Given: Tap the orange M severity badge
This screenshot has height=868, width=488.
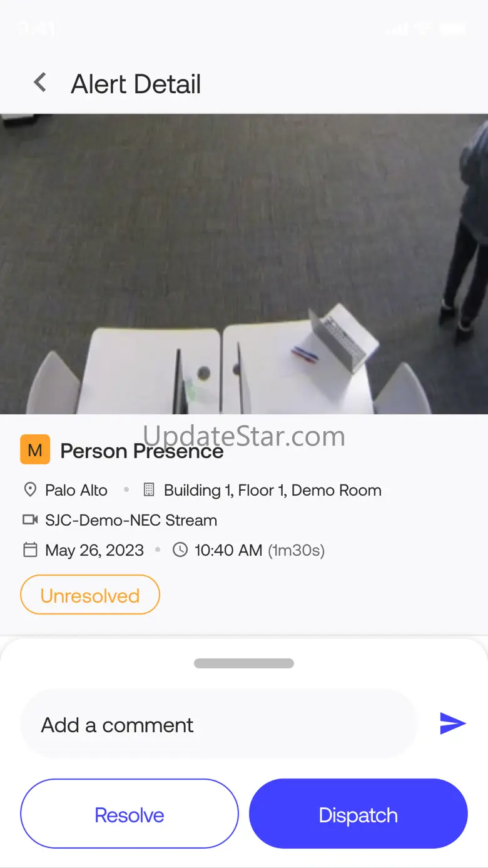Looking at the screenshot, I should click(35, 450).
